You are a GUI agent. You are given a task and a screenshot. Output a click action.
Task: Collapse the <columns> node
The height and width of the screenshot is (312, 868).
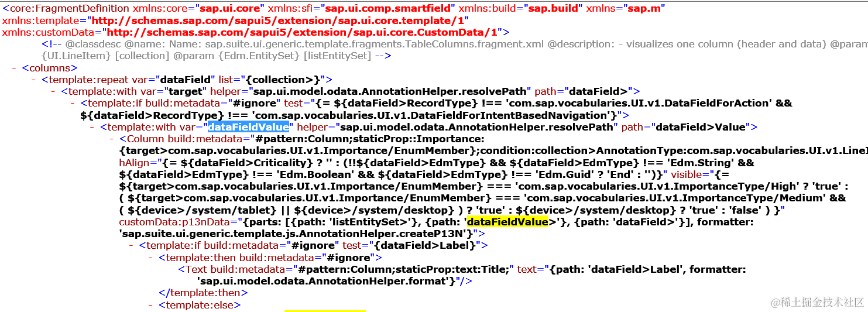tap(14, 68)
